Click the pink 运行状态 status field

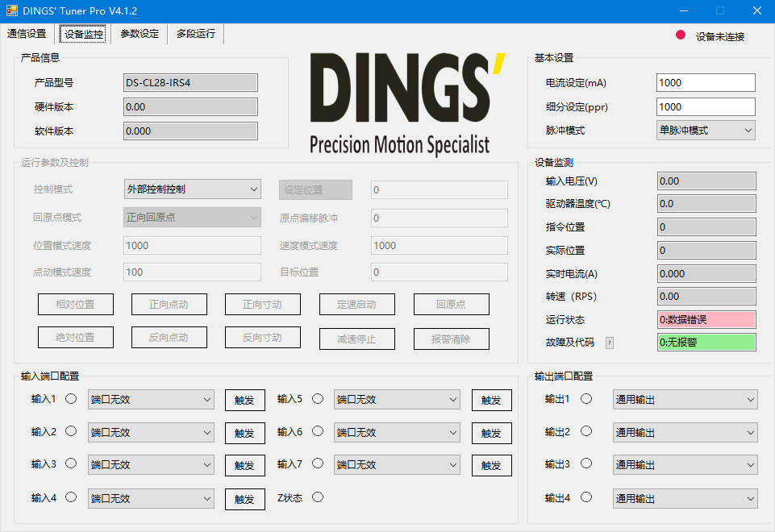point(706,319)
